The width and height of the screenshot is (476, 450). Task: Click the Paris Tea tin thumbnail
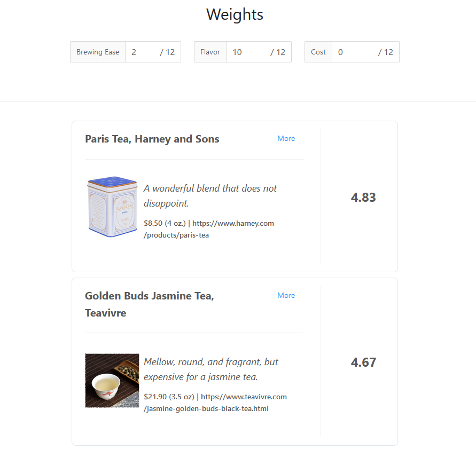click(x=112, y=207)
